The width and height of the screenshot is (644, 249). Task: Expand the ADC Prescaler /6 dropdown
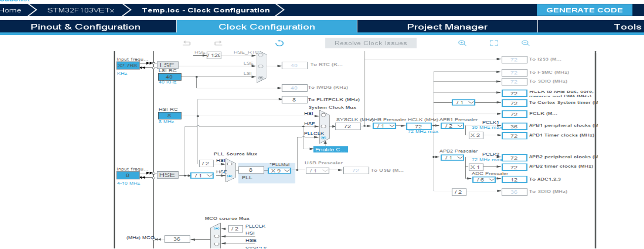pos(484,180)
